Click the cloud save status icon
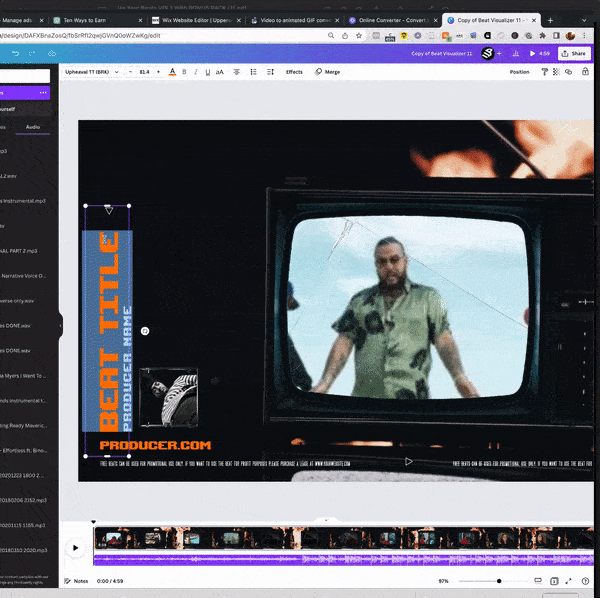This screenshot has height=598, width=600. pos(52,54)
